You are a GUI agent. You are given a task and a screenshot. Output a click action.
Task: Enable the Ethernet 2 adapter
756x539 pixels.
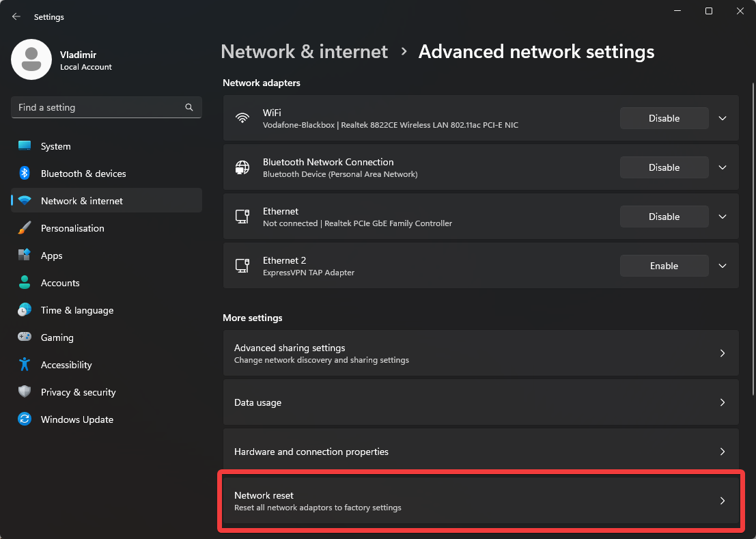(664, 266)
